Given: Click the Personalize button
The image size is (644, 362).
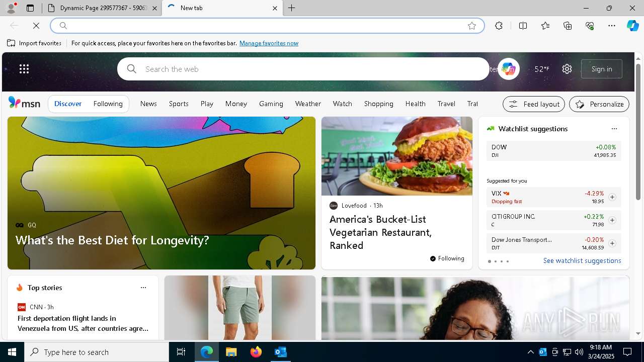Looking at the screenshot, I should tap(599, 104).
